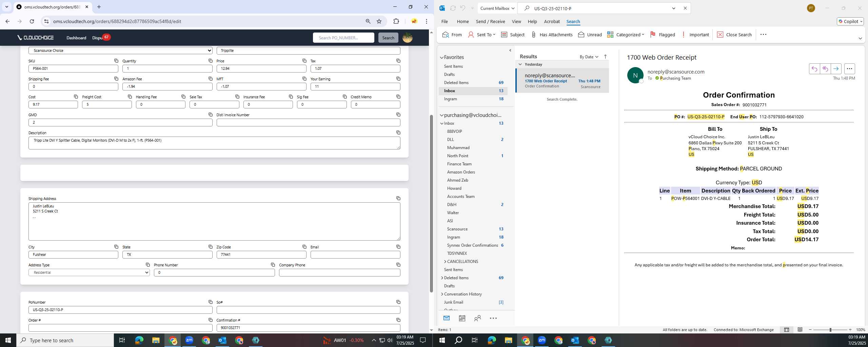This screenshot has width=868, height=347.
Task: Open the Outlook Home tab
Action: [462, 21]
